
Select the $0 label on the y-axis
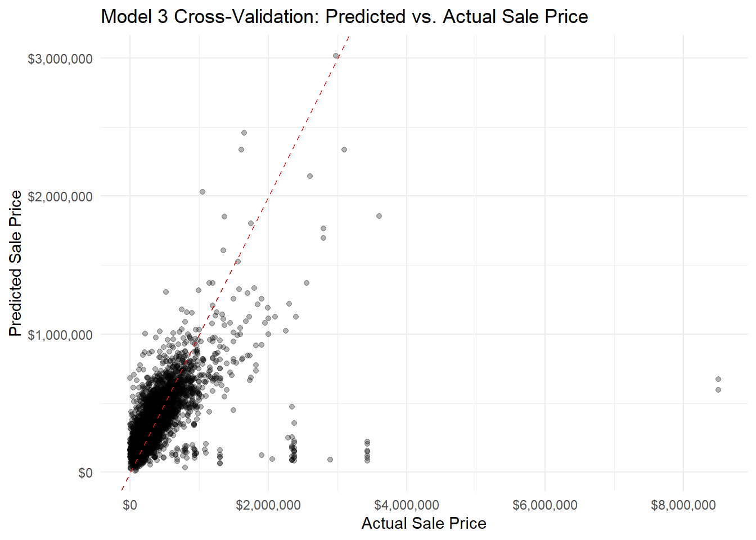pos(85,473)
